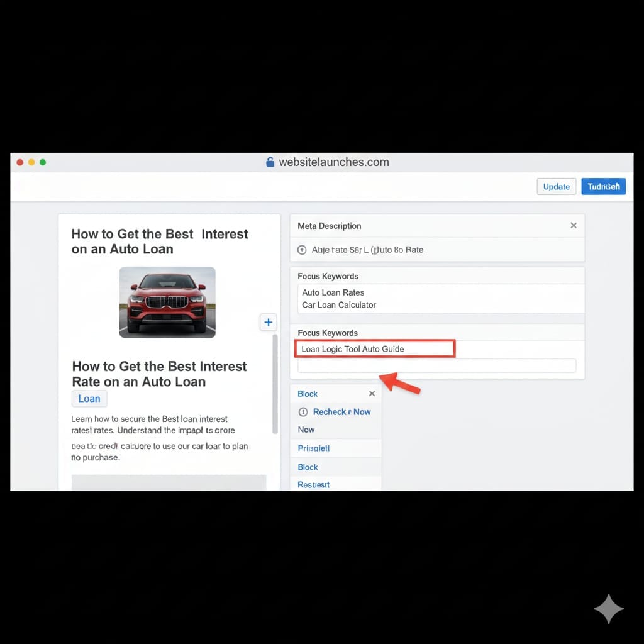Click the Loan tag under the heading

pos(89,399)
